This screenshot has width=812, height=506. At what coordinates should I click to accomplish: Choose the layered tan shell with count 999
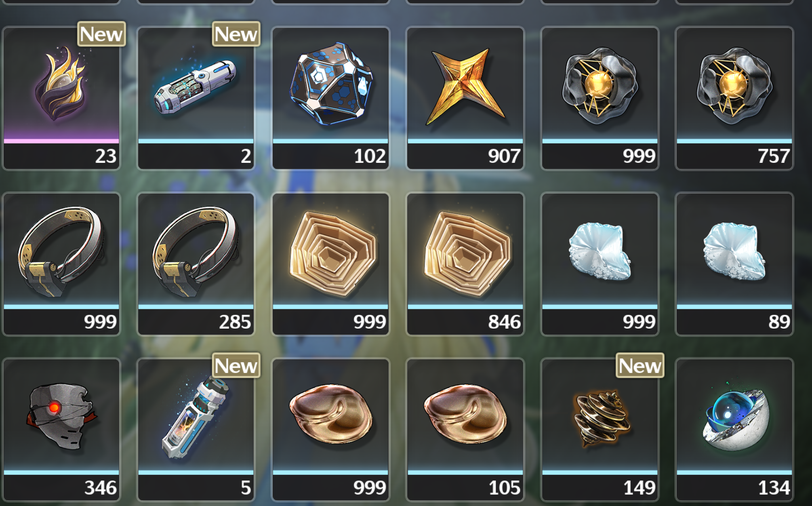(330, 264)
